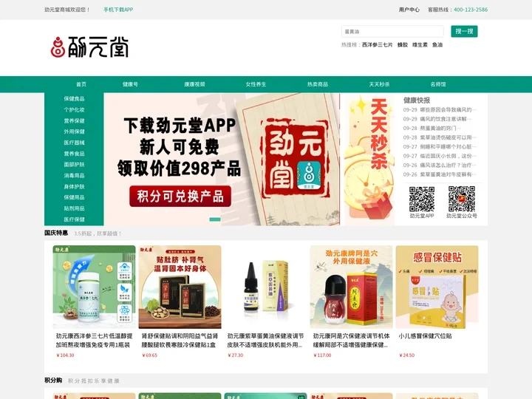Click the hotline number 400-123-2586
532x399 pixels.
(x=471, y=10)
